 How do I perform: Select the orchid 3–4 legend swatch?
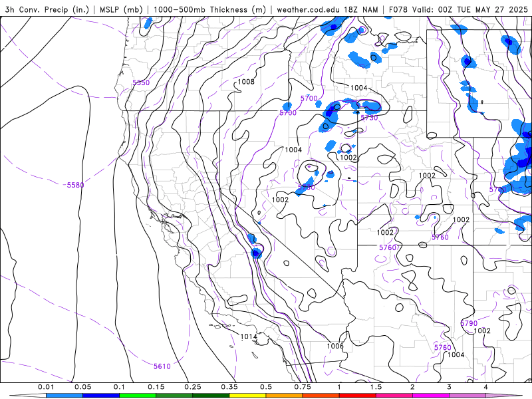point(467,396)
